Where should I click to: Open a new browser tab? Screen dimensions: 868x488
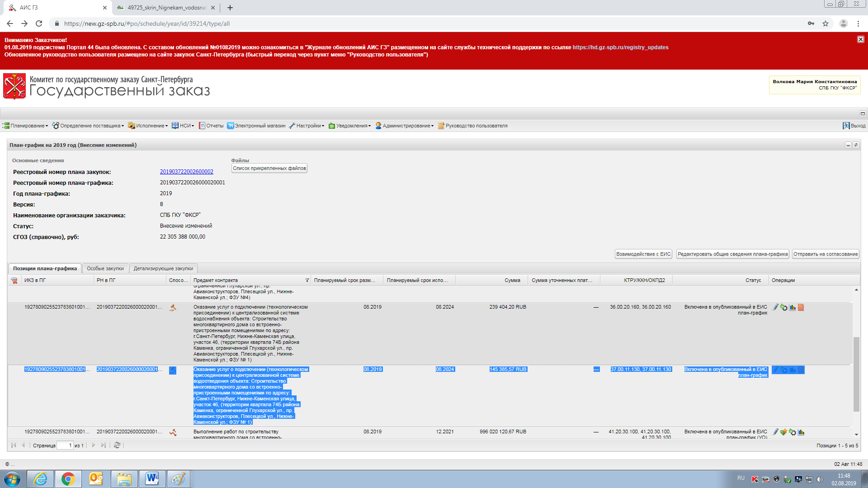coord(230,8)
